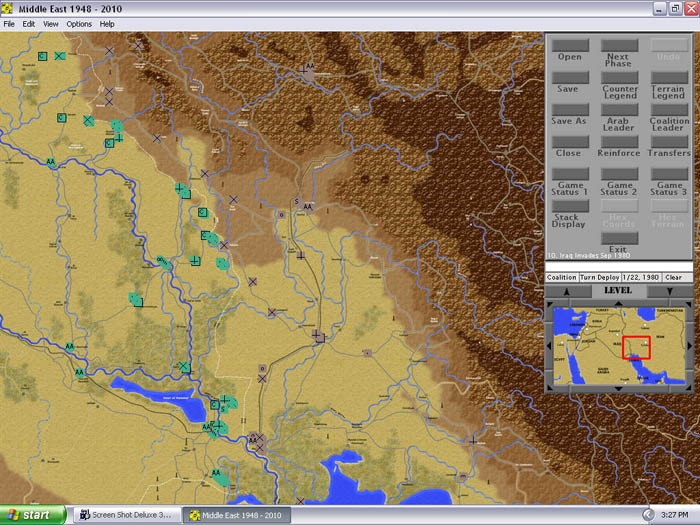Image resolution: width=700 pixels, height=525 pixels.
Task: Click the Exit button in the panel
Action: [619, 238]
